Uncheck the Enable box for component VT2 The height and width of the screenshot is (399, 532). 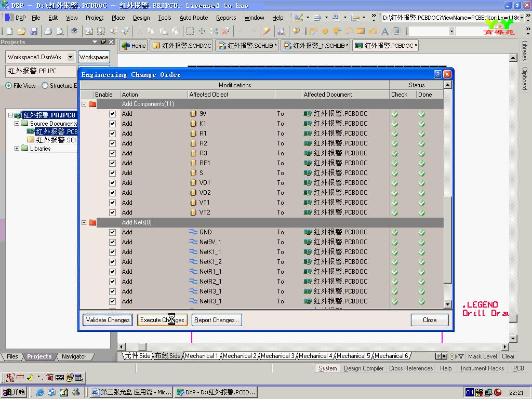[112, 212]
